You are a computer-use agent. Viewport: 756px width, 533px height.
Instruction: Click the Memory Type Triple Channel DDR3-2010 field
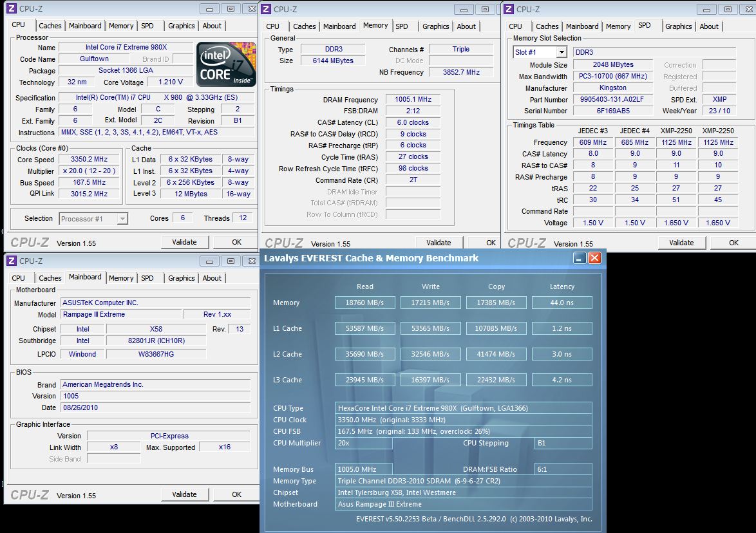point(464,481)
